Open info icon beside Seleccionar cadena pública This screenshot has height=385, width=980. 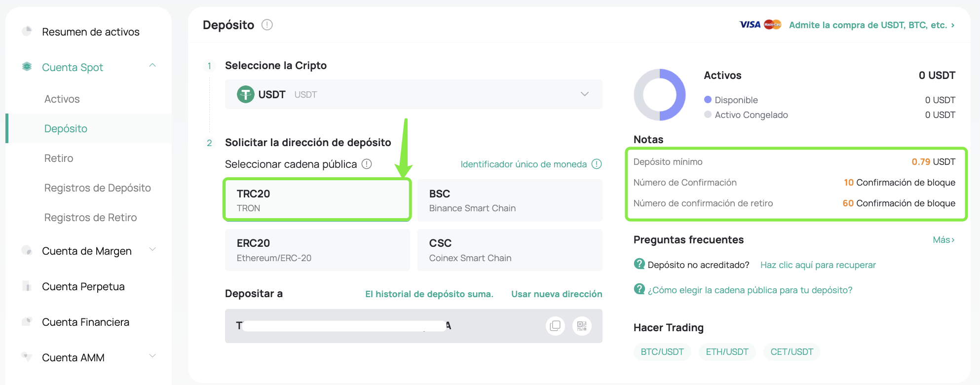pos(367,164)
